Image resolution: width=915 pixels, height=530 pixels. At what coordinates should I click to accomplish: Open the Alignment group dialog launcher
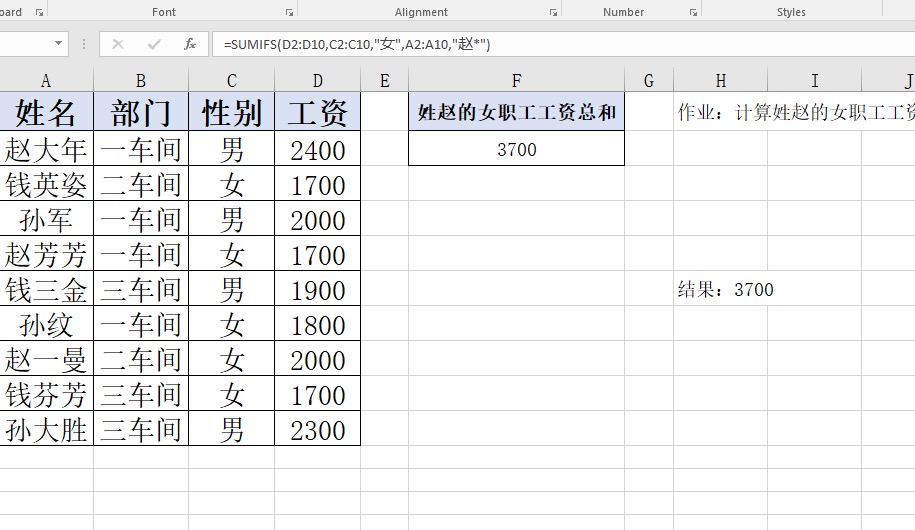(553, 12)
